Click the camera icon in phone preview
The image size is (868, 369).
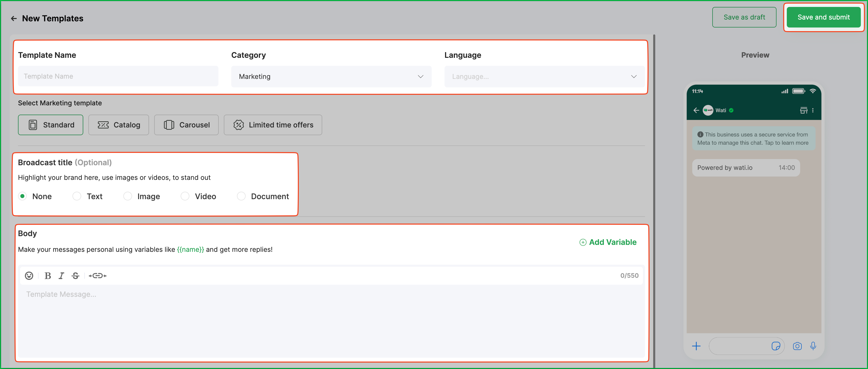pyautogui.click(x=797, y=346)
